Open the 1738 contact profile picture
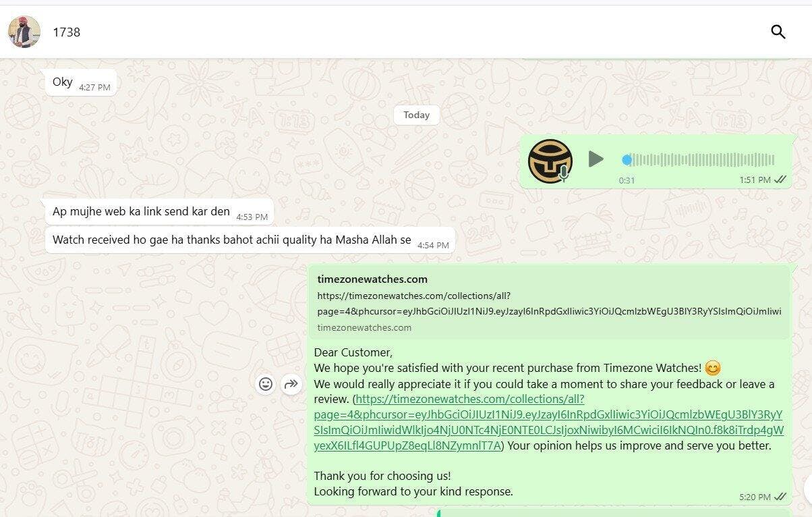Viewport: 812px width, 517px height. pyautogui.click(x=23, y=32)
